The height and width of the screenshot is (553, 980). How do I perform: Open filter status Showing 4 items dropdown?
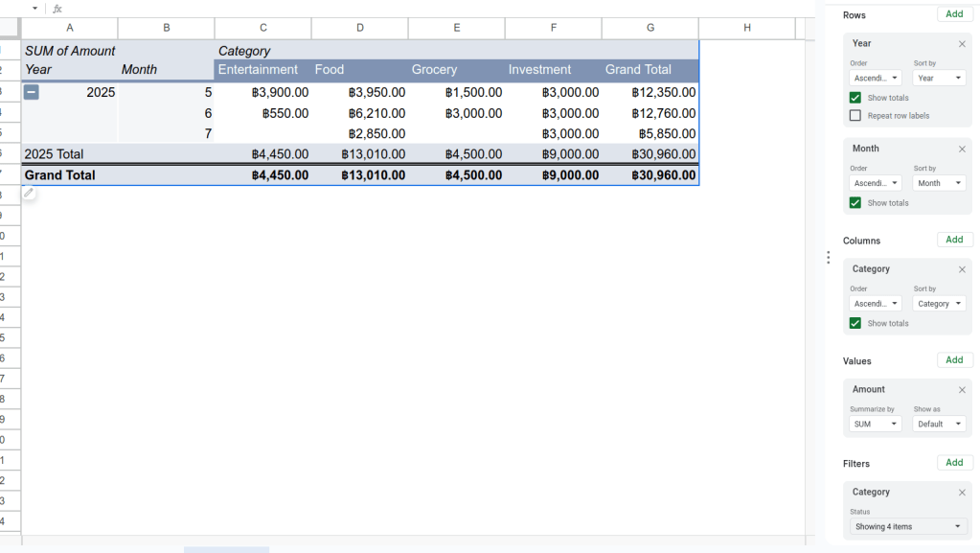point(907,526)
